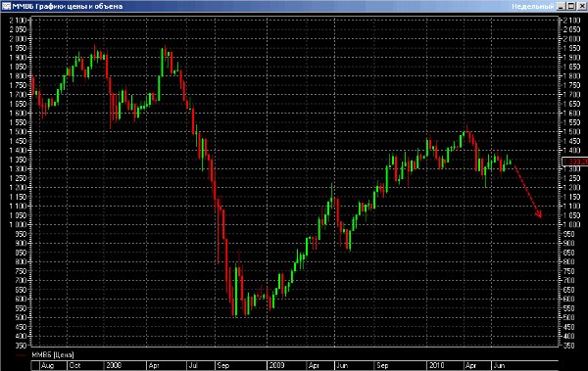Select the 2010 marker on the time axis

pyautogui.click(x=436, y=365)
